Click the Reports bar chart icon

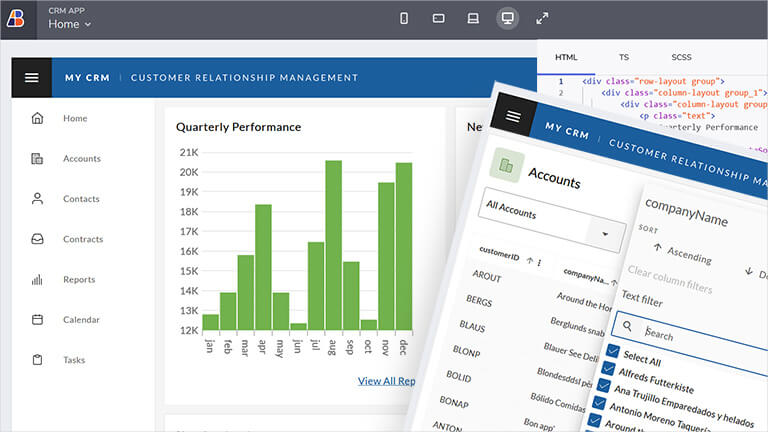(x=38, y=280)
